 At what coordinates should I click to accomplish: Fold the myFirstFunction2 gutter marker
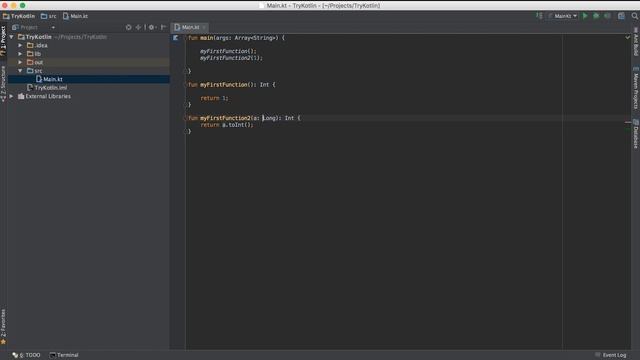click(x=186, y=118)
